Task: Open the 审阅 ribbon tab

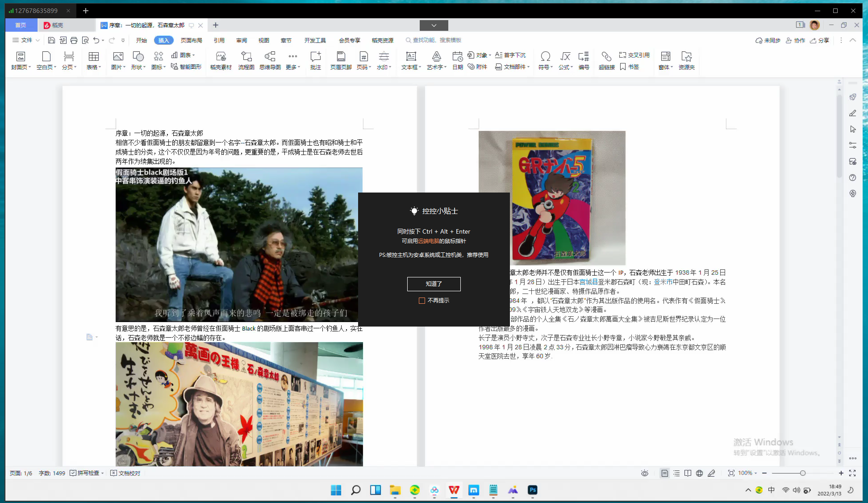Action: 242,40
